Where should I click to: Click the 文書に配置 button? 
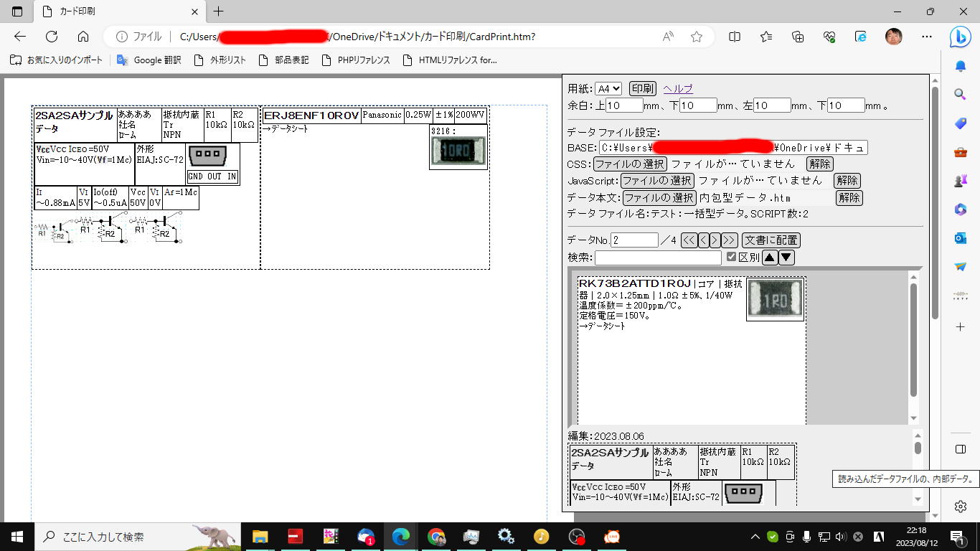pos(771,240)
